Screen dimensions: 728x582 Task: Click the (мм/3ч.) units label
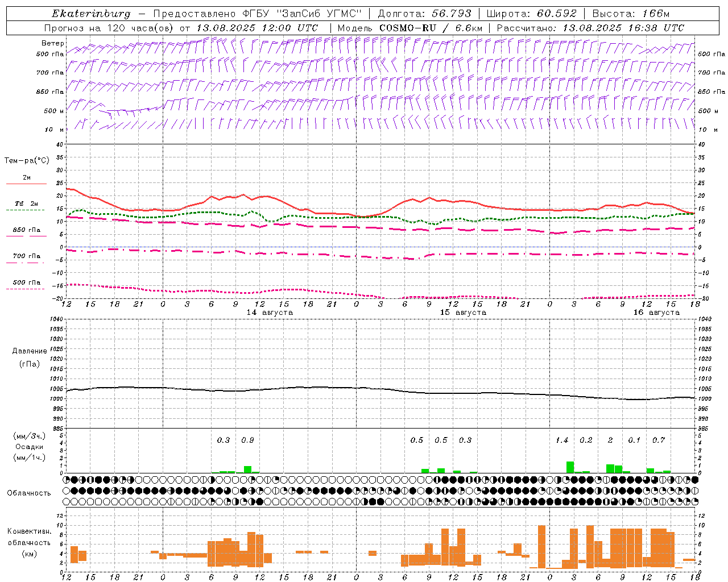tap(30, 436)
